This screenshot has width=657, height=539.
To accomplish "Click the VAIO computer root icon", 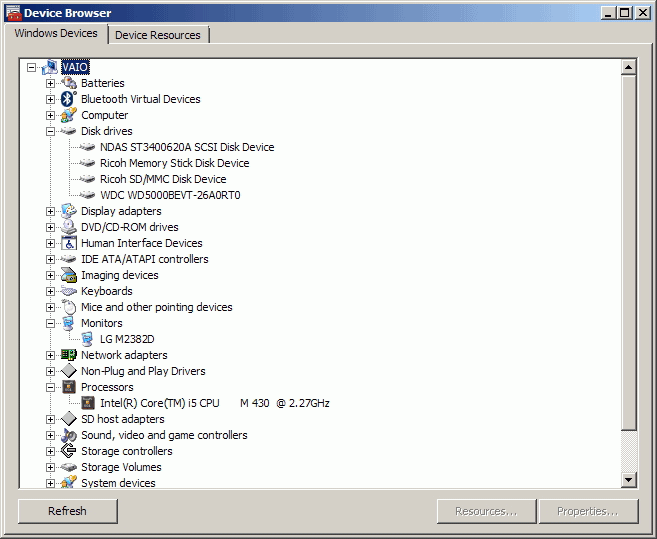I will [x=50, y=67].
